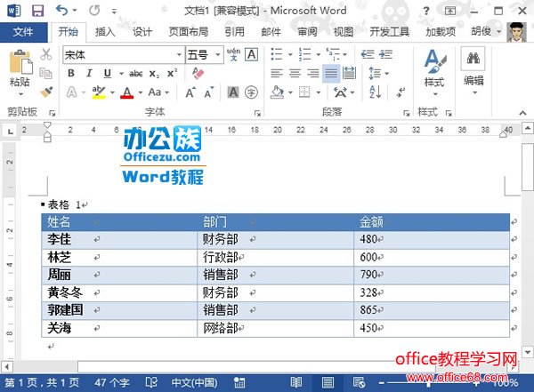Open Word help question mark
The image size is (534, 392).
[426, 11]
